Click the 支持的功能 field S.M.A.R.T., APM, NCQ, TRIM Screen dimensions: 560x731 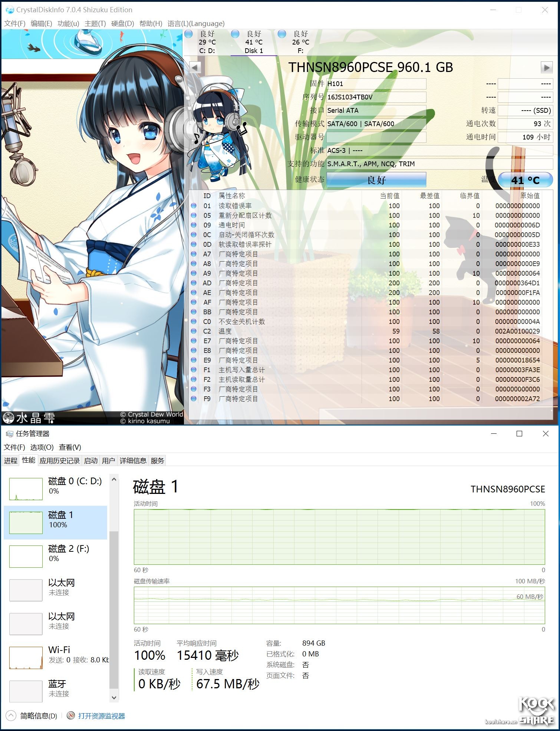pyautogui.click(x=439, y=164)
